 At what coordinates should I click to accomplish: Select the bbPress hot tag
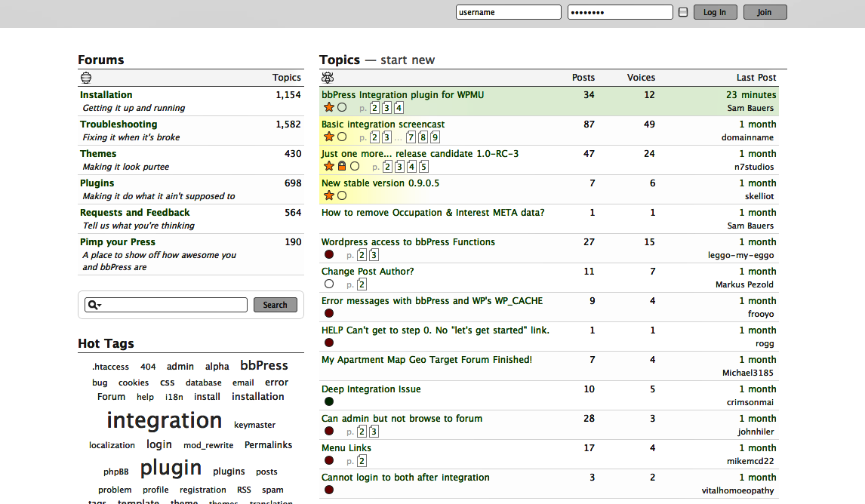(264, 366)
